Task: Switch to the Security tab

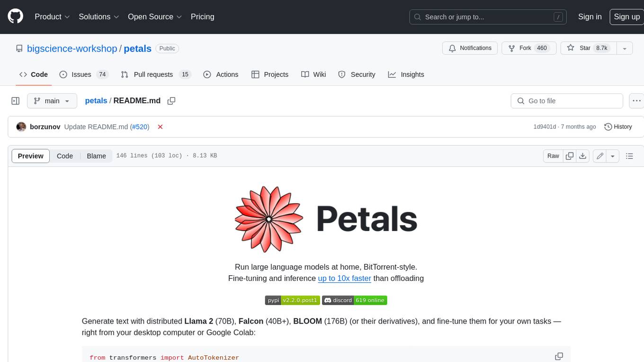Action: click(357, 74)
